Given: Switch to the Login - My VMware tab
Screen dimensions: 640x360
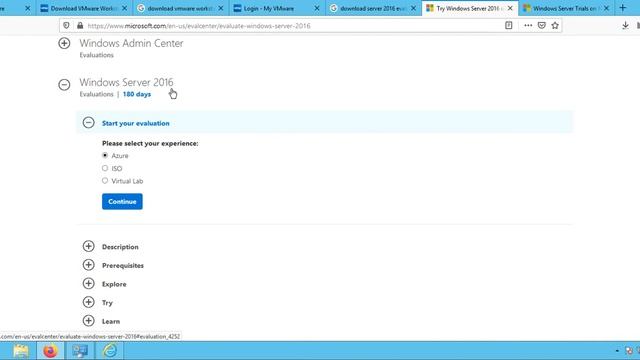Looking at the screenshot, I should [x=277, y=8].
